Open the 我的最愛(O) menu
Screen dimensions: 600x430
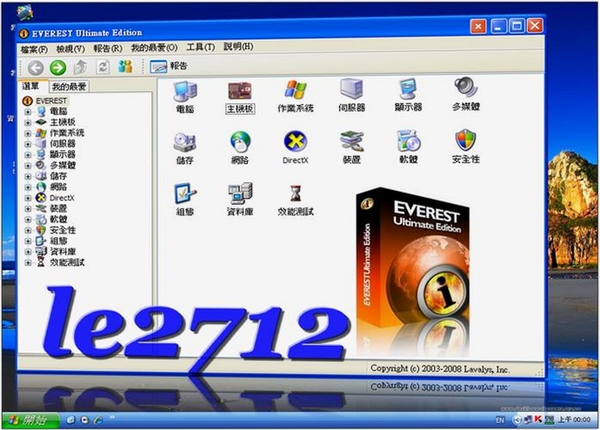[x=154, y=48]
